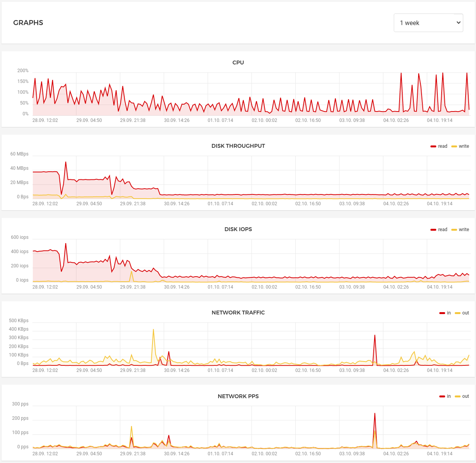Click the yellow write swatch in Disk IOPS legend
This screenshot has width=476, height=463.
pos(454,230)
